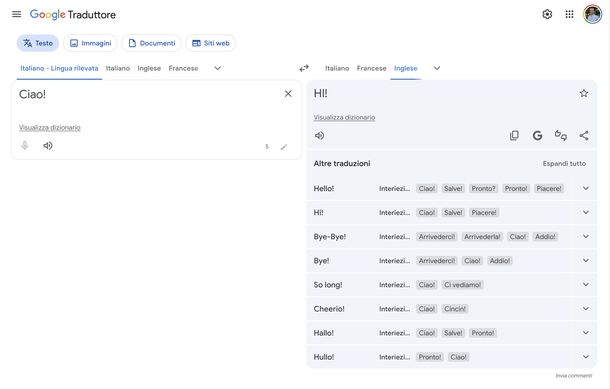Listen to the source text Ciao!
This screenshot has height=389, width=610.
pyautogui.click(x=48, y=145)
